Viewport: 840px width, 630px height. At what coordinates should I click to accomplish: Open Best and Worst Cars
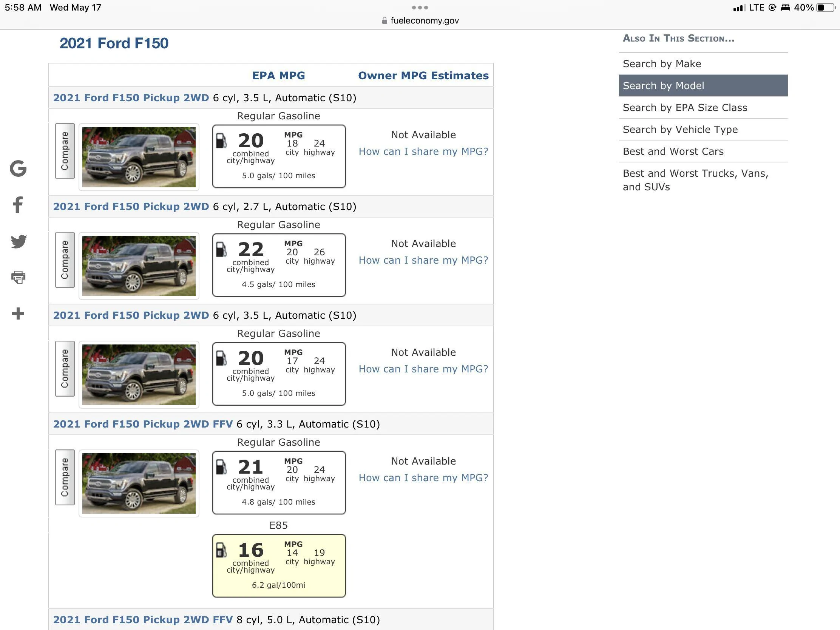[x=703, y=151]
